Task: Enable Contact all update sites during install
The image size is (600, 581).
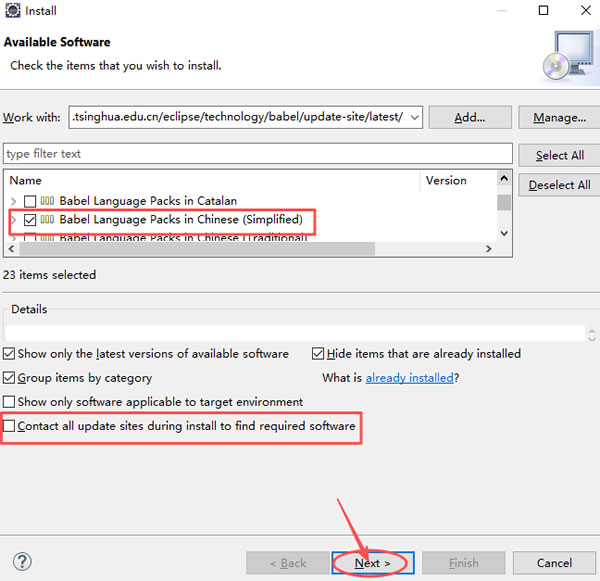Action: click(10, 427)
